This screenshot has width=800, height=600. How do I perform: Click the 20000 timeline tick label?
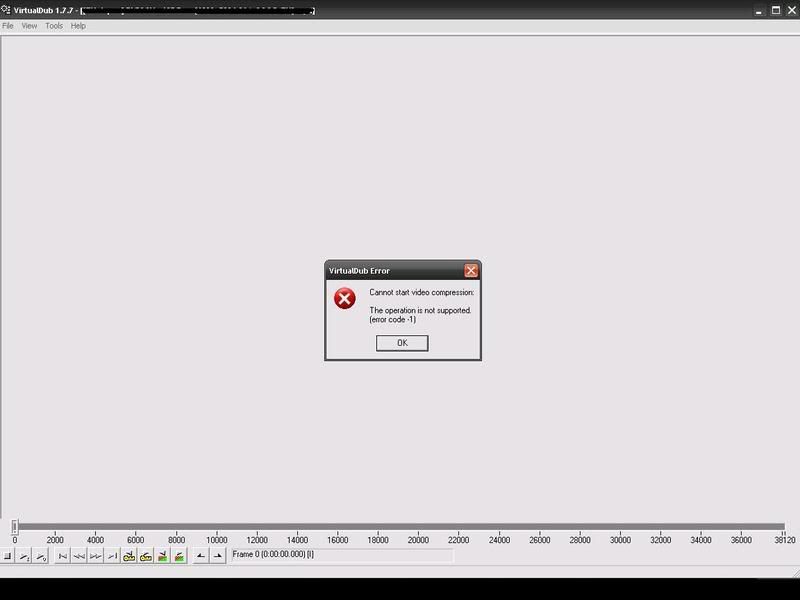418,540
